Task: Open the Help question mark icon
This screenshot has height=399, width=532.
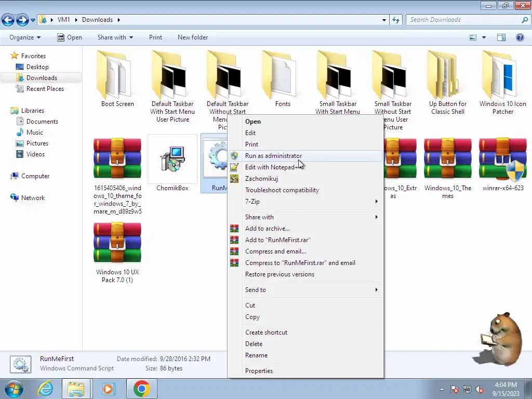Action: click(520, 37)
